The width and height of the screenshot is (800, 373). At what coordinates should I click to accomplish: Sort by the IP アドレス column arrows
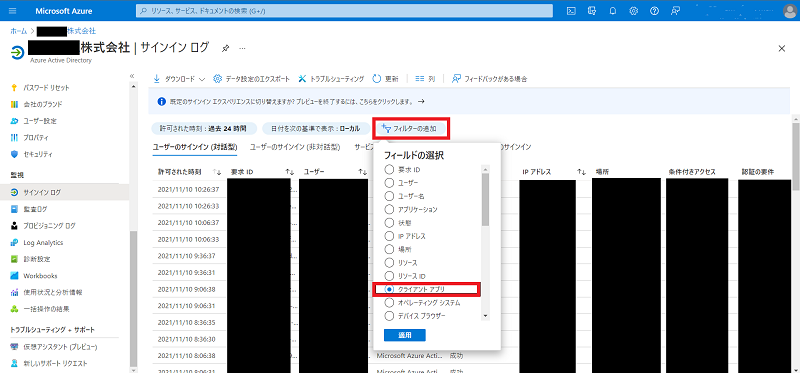coord(582,172)
